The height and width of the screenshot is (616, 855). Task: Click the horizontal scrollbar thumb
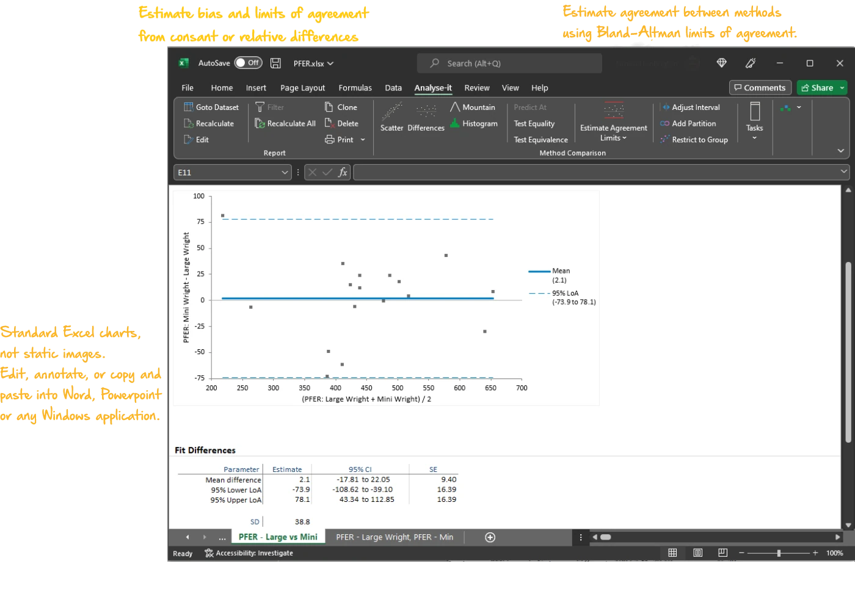[x=606, y=537]
